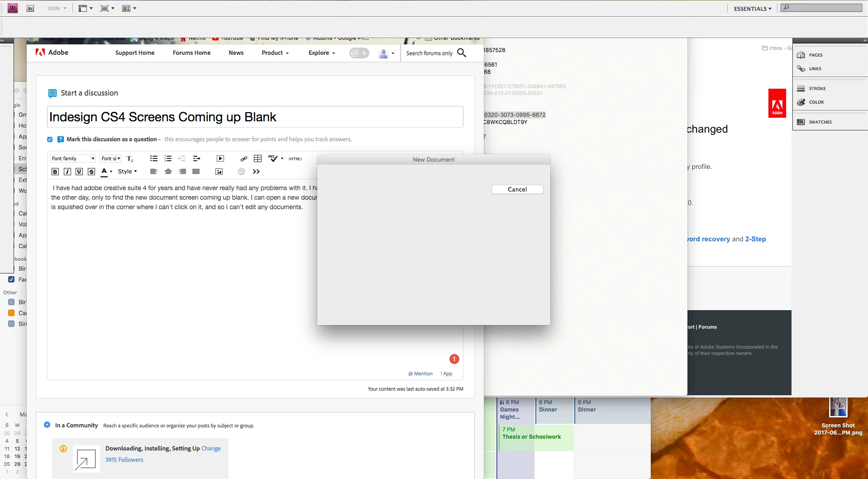Click the clear formatting Tx icon

click(130, 158)
